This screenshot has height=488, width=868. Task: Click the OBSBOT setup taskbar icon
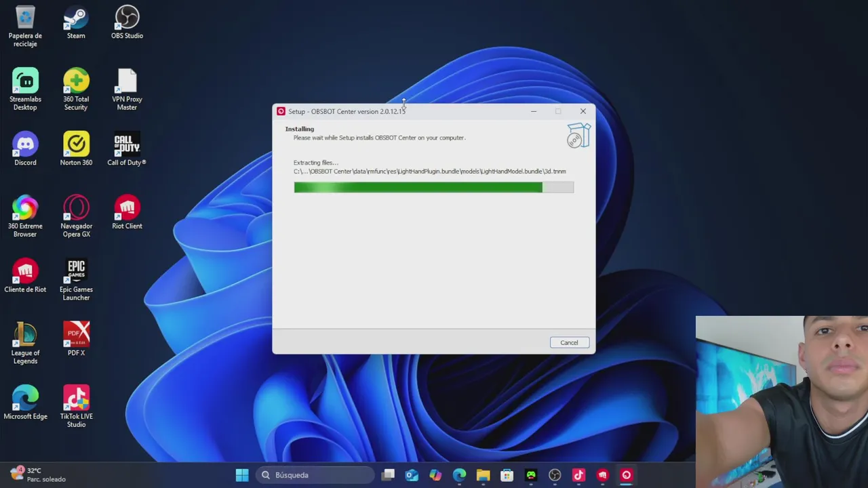point(626,475)
